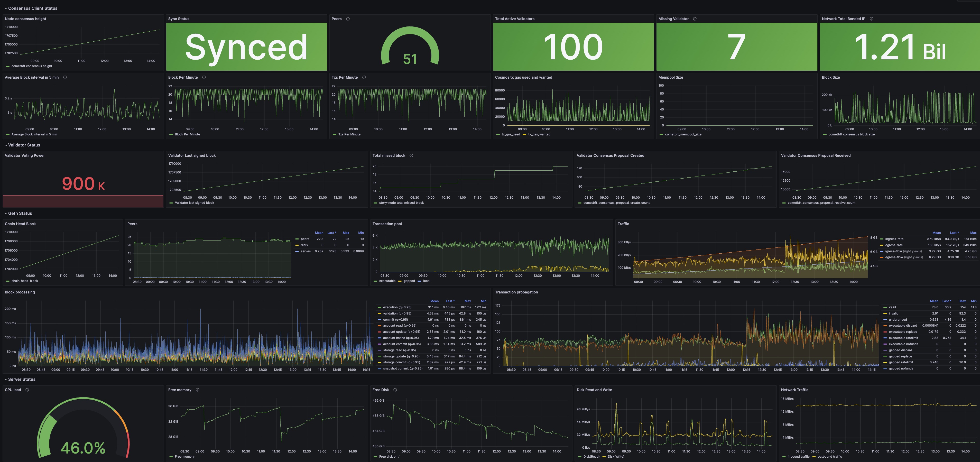Click the info icon beside Peers gauge title
This screenshot has width=980, height=462.
point(348,19)
